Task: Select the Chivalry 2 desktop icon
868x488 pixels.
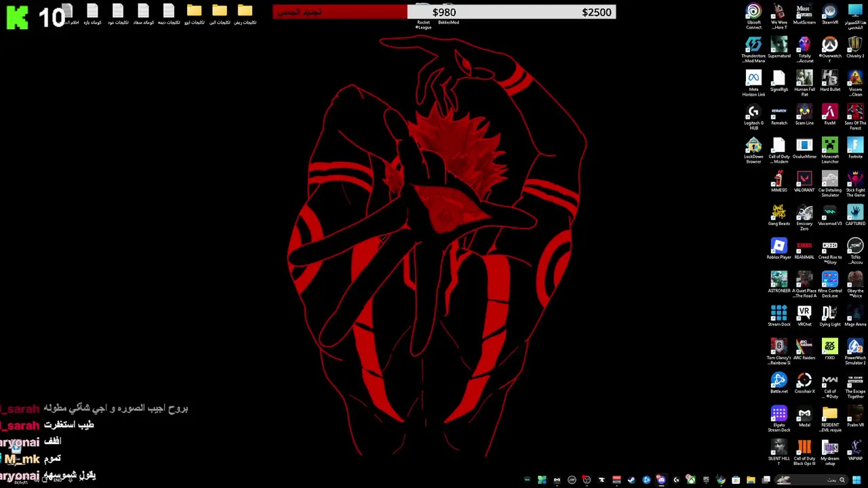Action: 855,48
